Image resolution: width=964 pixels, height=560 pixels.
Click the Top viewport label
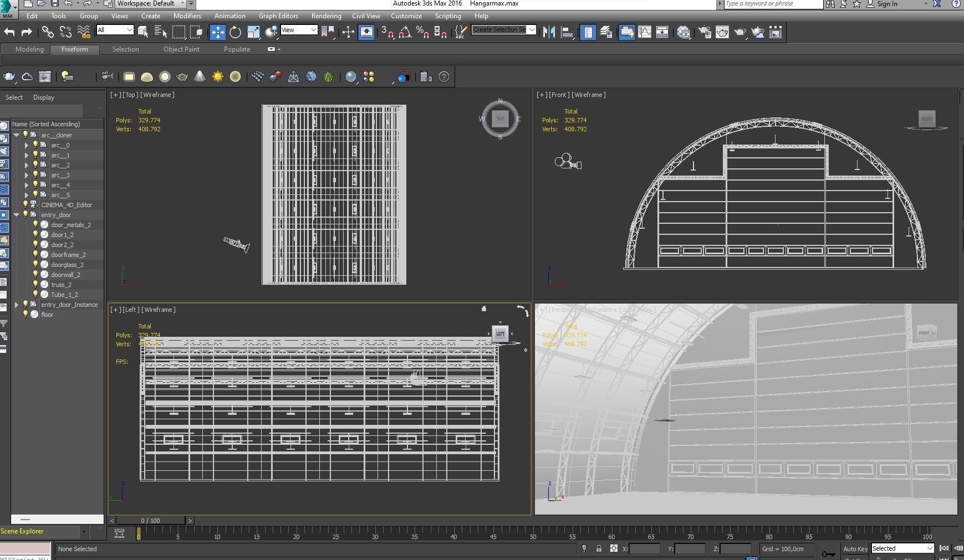[130, 95]
